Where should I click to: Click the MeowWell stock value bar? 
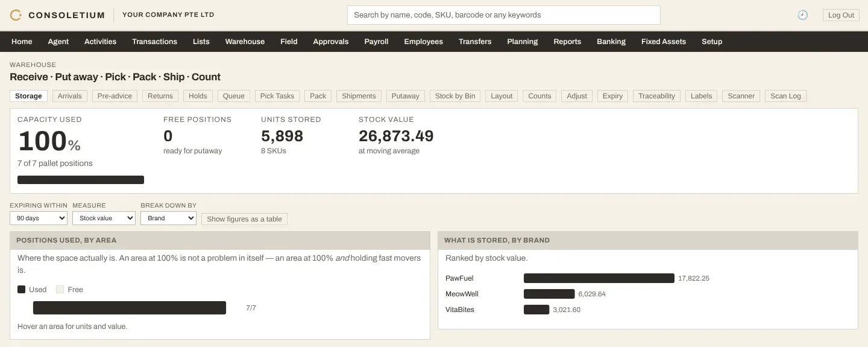(x=549, y=294)
